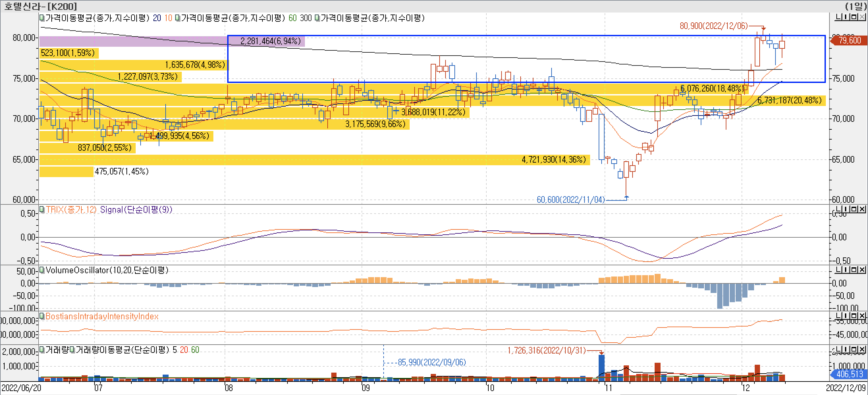Click the L-shaped button in the BostiansIntradayIntensityIndex panel
Viewport: 868px width, 395px height.
pyautogui.click(x=839, y=316)
